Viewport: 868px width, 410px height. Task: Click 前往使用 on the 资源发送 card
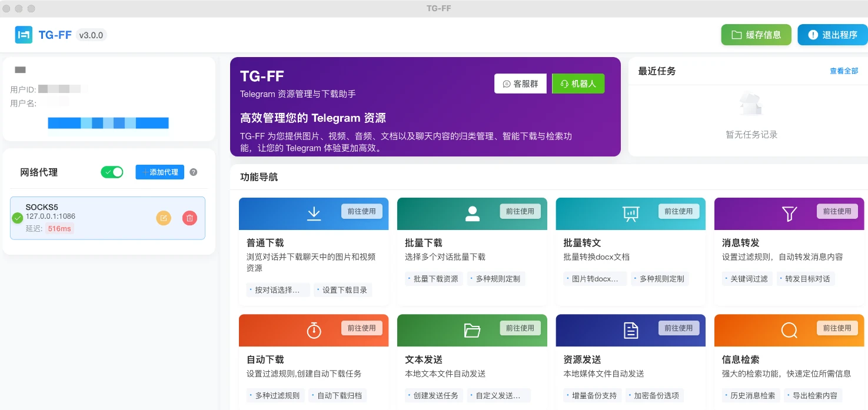pyautogui.click(x=679, y=328)
